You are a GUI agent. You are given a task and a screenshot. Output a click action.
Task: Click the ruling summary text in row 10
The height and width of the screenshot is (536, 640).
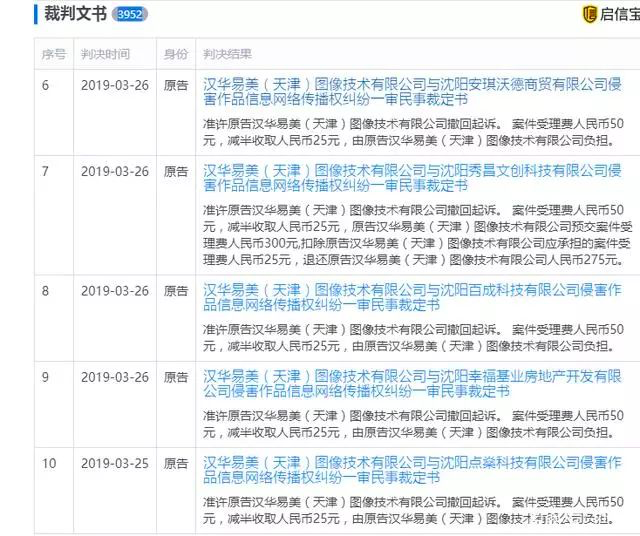[413, 510]
